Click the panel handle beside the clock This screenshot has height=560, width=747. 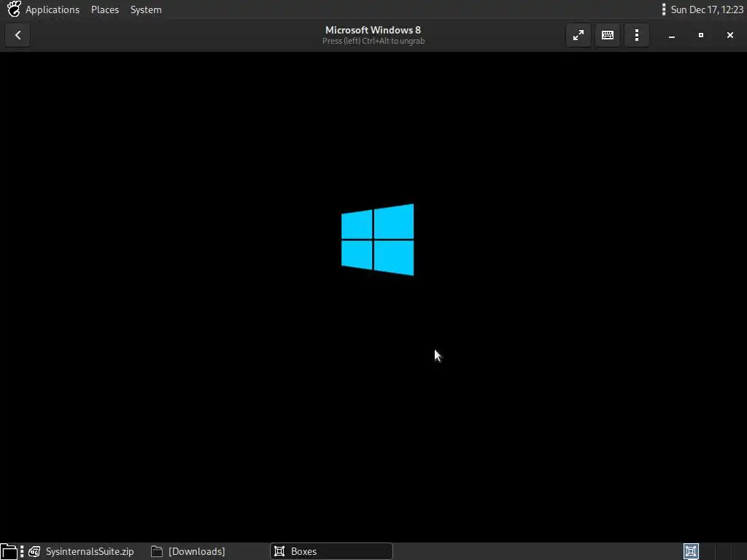664,9
